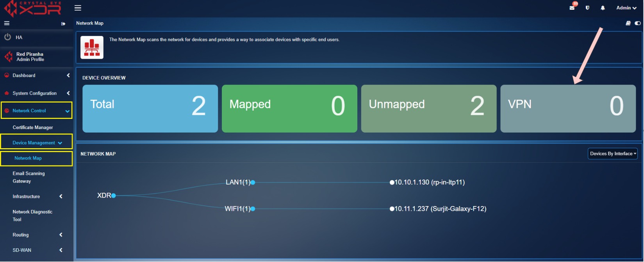The height and width of the screenshot is (262, 644).
Task: Select device 10.11.1.237 (Surjit-Galaxy-F12)
Action: tap(438, 209)
